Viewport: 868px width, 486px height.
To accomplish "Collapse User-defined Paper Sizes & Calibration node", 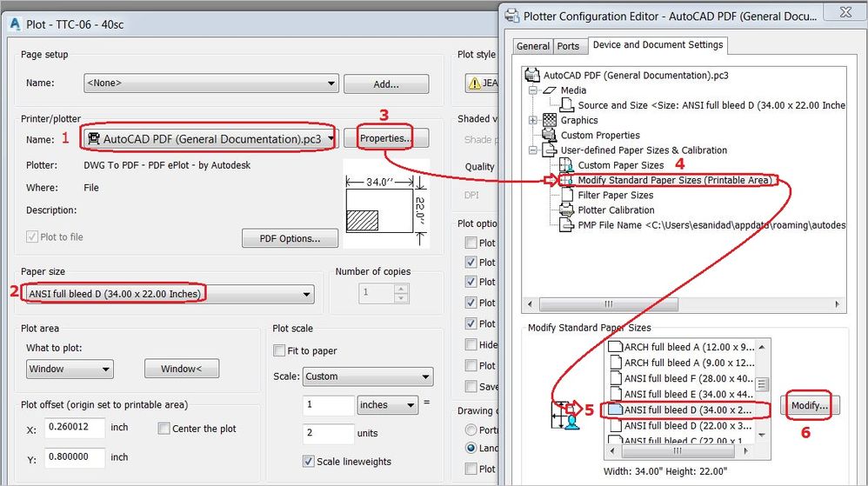I will [532, 150].
